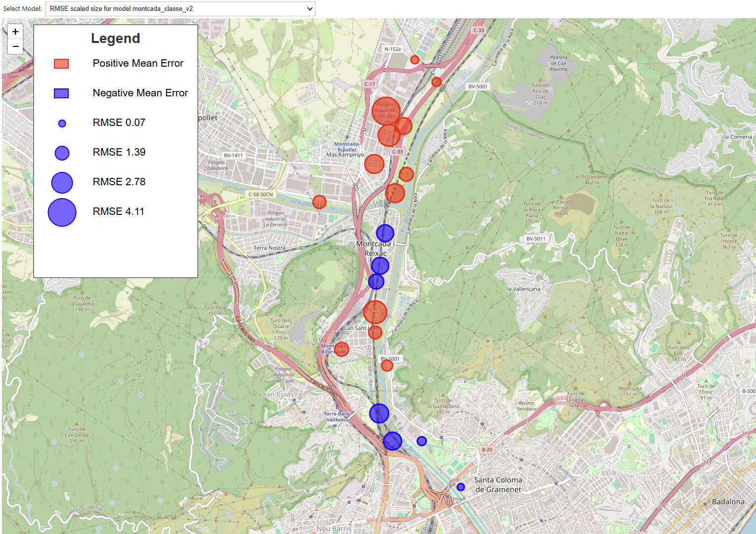Click the zoom in button on the map
This screenshot has height=534, width=756.
click(x=15, y=31)
